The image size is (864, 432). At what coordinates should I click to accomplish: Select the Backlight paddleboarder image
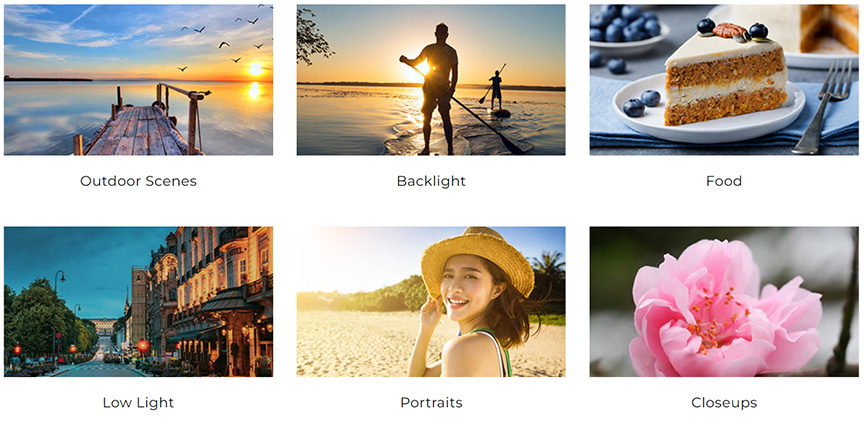pyautogui.click(x=431, y=80)
